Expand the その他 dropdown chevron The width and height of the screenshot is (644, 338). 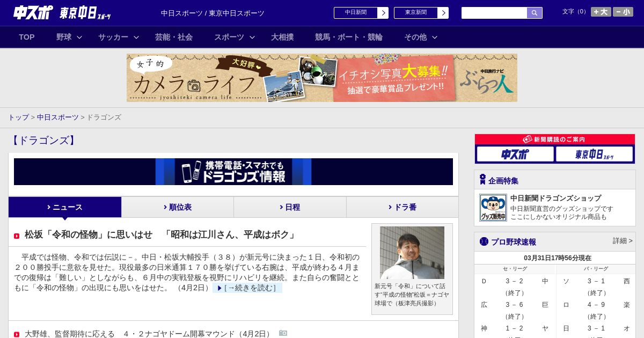point(435,37)
